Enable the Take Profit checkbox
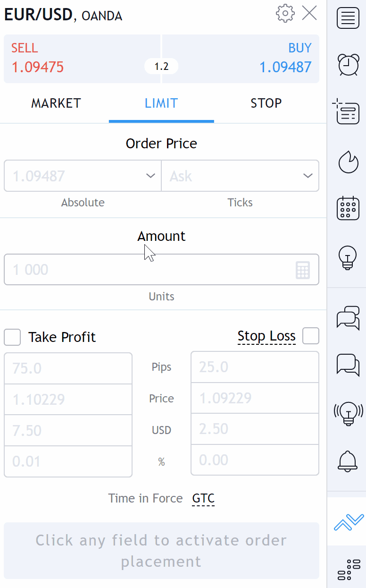This screenshot has height=588, width=366. (13, 337)
